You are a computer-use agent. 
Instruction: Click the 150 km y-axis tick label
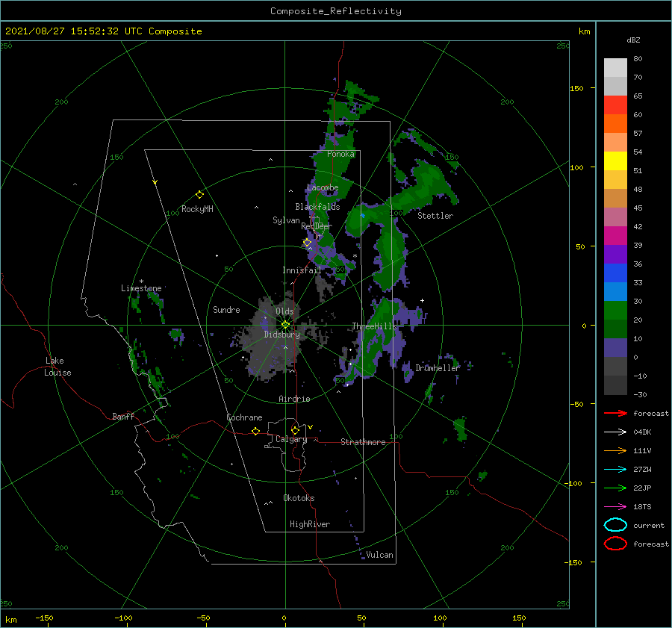pos(576,88)
